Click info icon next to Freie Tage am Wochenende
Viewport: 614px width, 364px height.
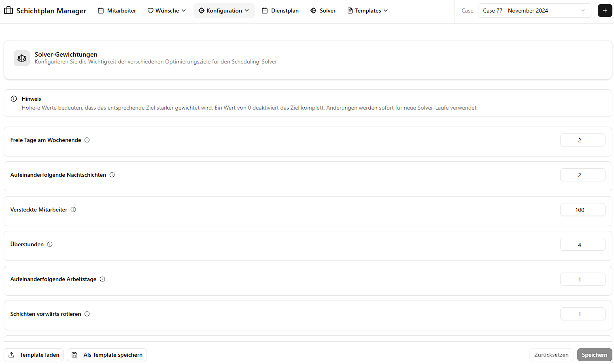pyautogui.click(x=87, y=140)
